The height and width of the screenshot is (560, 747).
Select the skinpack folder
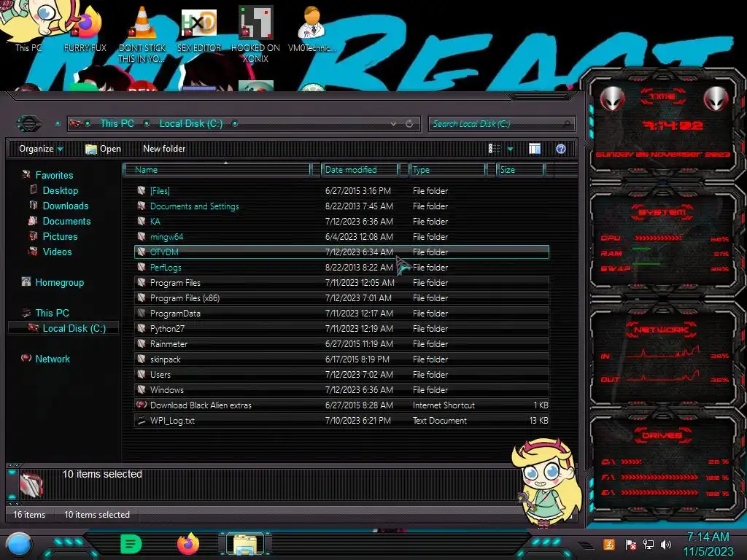pos(341,359)
